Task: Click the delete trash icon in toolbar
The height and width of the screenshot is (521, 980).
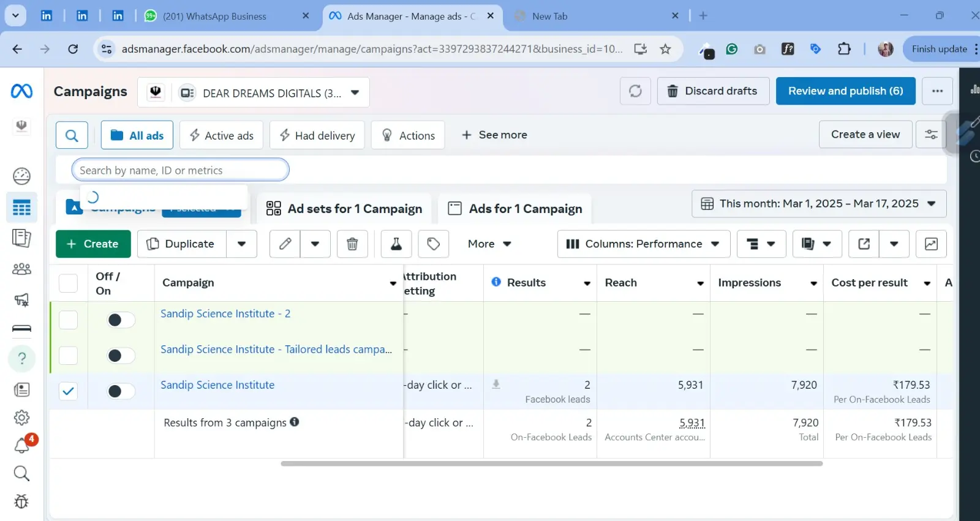Action: [x=352, y=244]
